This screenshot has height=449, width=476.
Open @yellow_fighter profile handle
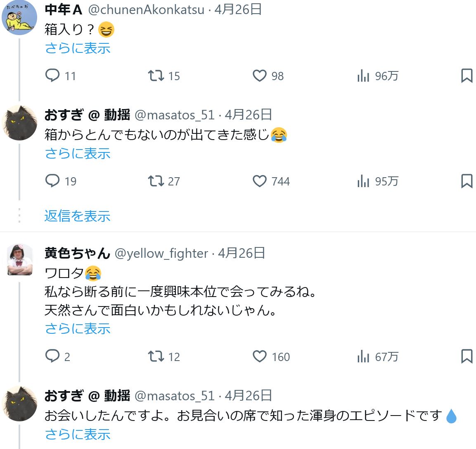pyautogui.click(x=161, y=253)
